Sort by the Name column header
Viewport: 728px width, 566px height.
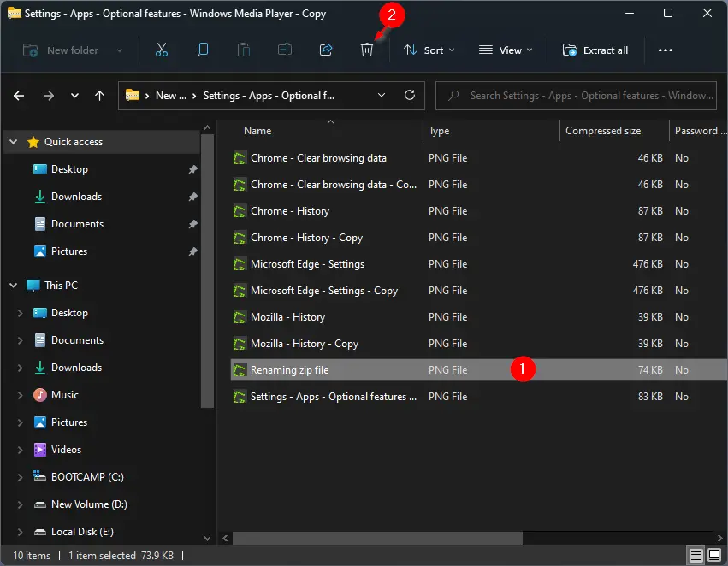257,131
